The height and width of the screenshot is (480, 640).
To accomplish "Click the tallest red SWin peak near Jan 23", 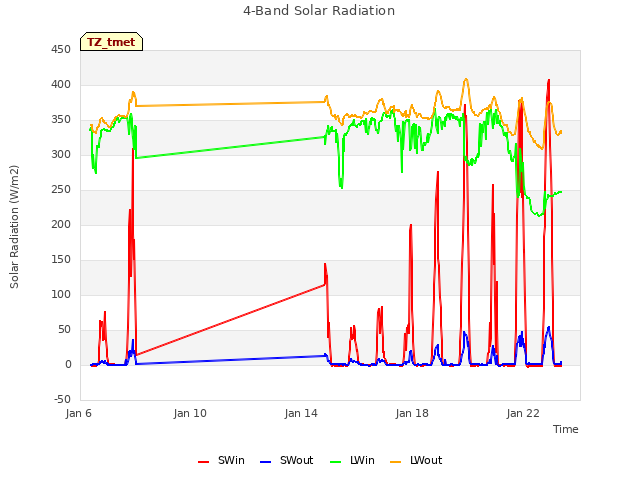I will [x=549, y=80].
